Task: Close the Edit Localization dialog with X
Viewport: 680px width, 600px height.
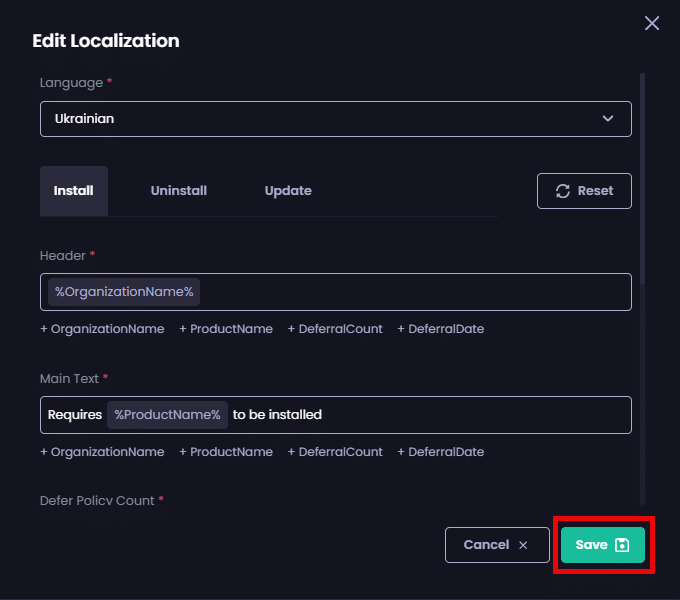Action: [x=652, y=23]
